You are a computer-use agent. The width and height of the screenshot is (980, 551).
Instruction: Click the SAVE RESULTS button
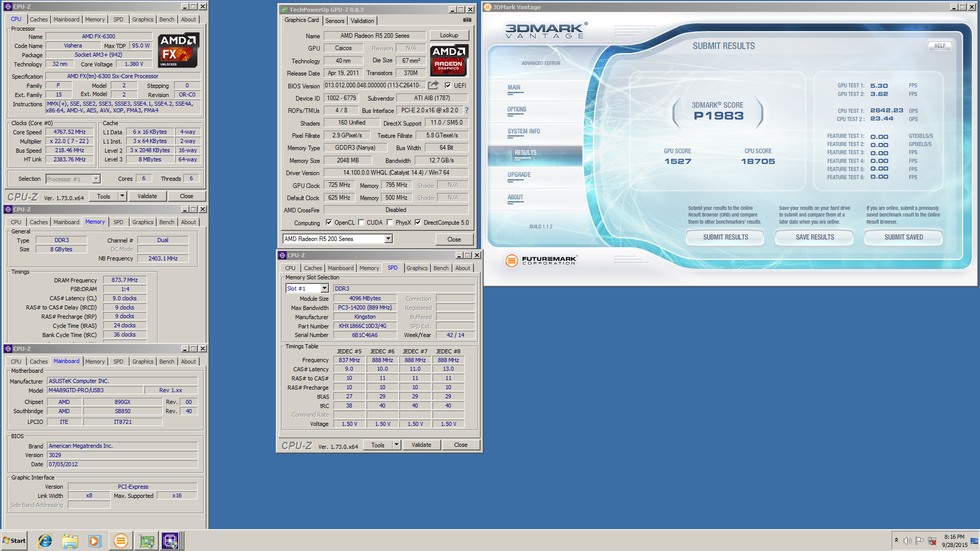click(815, 237)
